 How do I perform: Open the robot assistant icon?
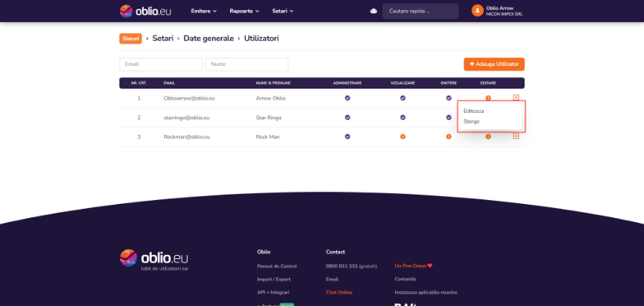(373, 11)
